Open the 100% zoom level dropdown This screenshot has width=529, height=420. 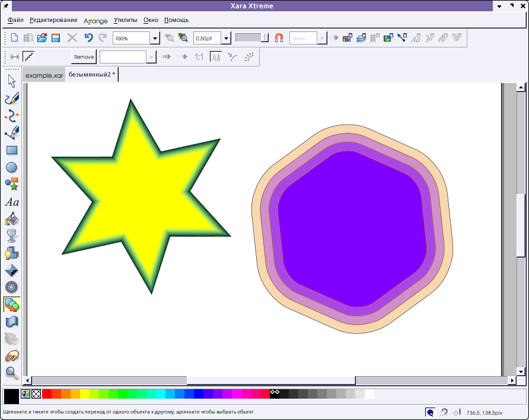(x=155, y=38)
